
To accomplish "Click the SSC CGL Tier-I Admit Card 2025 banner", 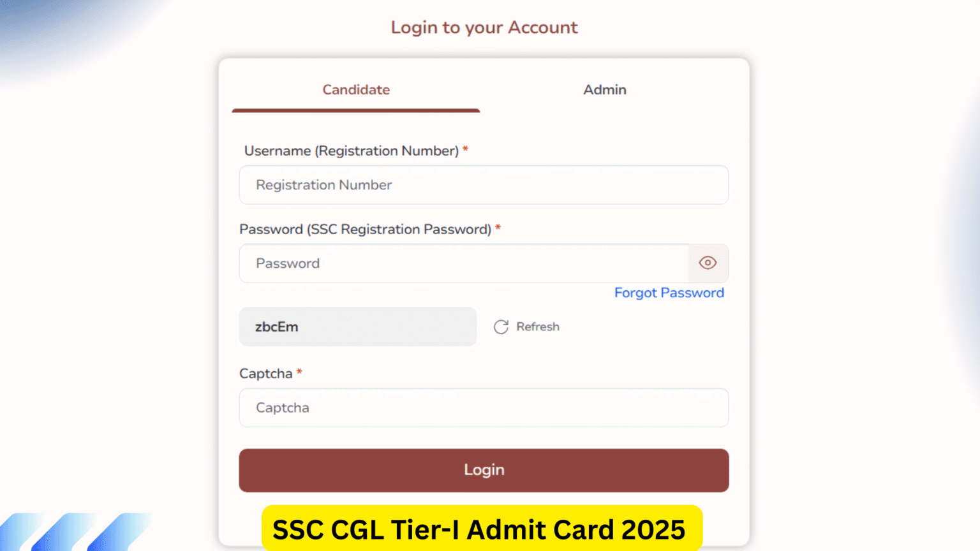I will [x=480, y=529].
